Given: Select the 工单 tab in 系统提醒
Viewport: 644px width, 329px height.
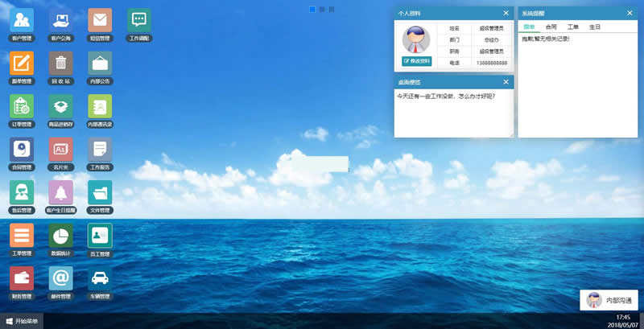Looking at the screenshot, I should pos(573,27).
